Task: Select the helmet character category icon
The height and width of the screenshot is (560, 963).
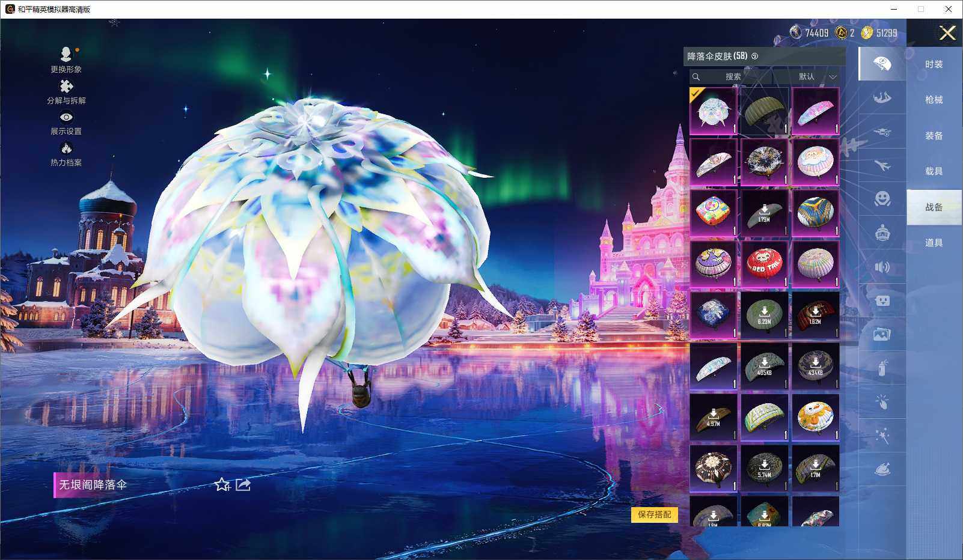Action: [882, 233]
